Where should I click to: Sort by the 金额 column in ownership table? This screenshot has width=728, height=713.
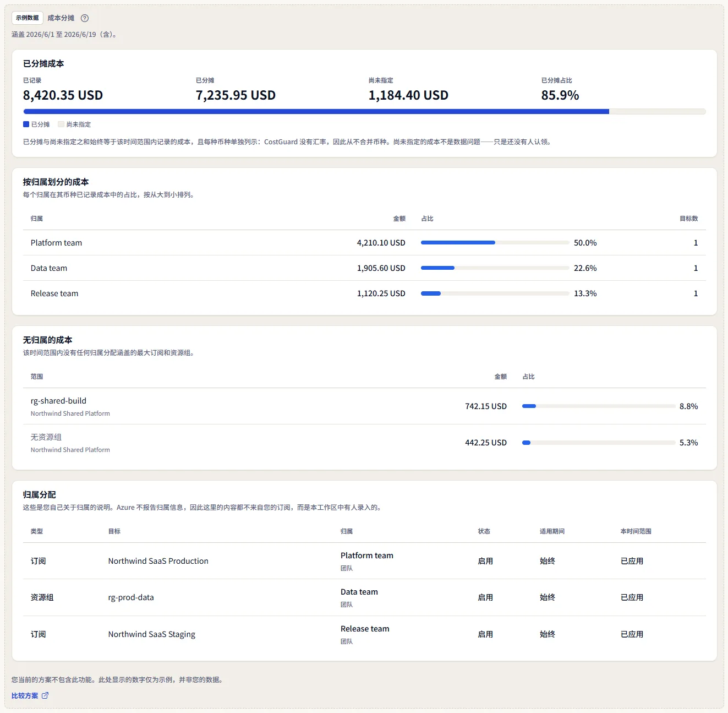[399, 219]
